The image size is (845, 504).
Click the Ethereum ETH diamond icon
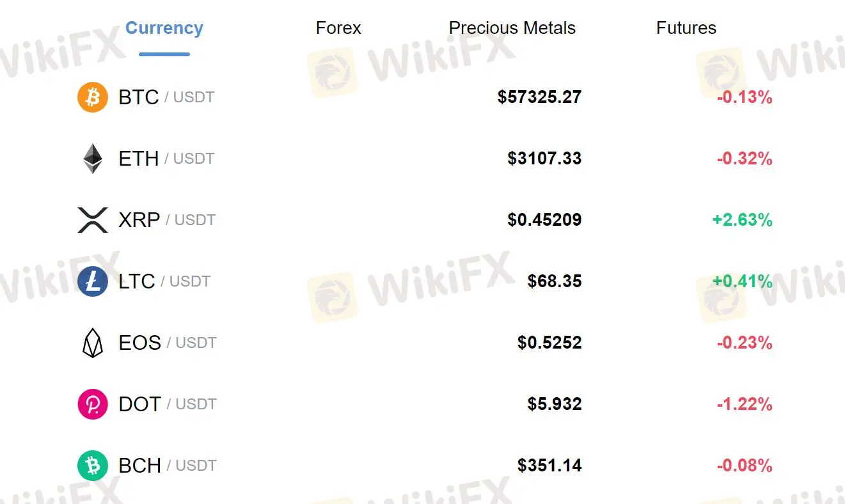(93, 159)
